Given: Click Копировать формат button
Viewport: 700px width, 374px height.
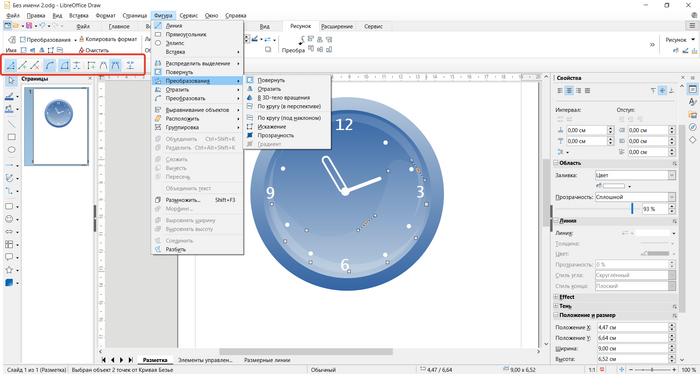Looking at the screenshot, I should click(x=108, y=39).
